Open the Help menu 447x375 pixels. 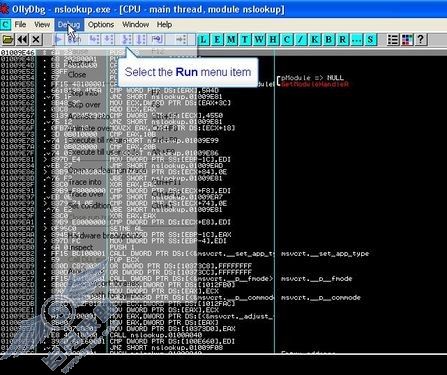click(x=164, y=25)
